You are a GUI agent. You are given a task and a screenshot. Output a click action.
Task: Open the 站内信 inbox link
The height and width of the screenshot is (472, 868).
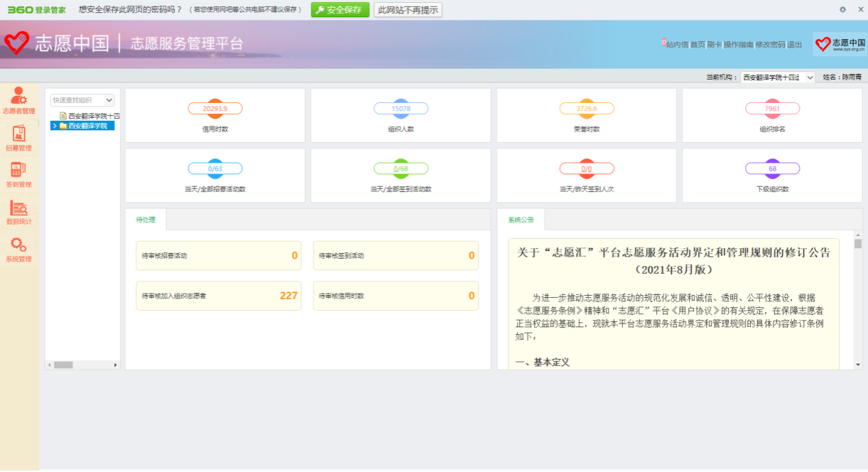point(676,45)
